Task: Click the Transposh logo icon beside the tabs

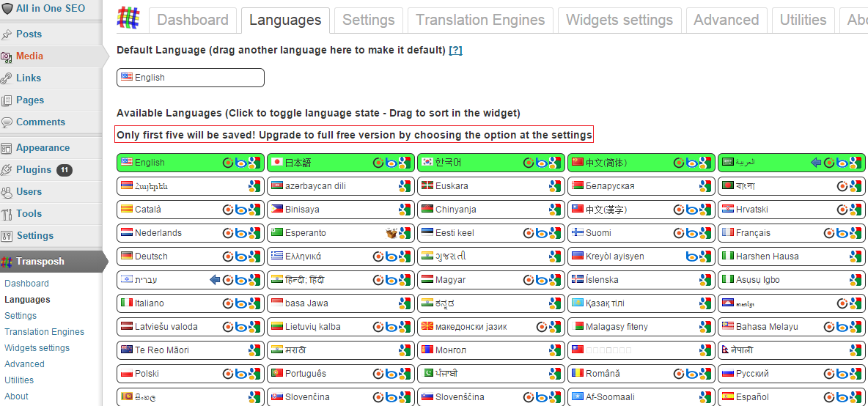Action: [128, 18]
